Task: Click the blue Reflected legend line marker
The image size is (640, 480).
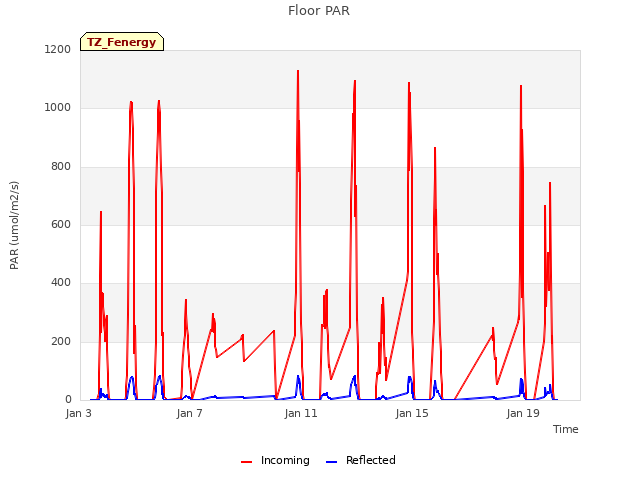Action: [x=331, y=462]
